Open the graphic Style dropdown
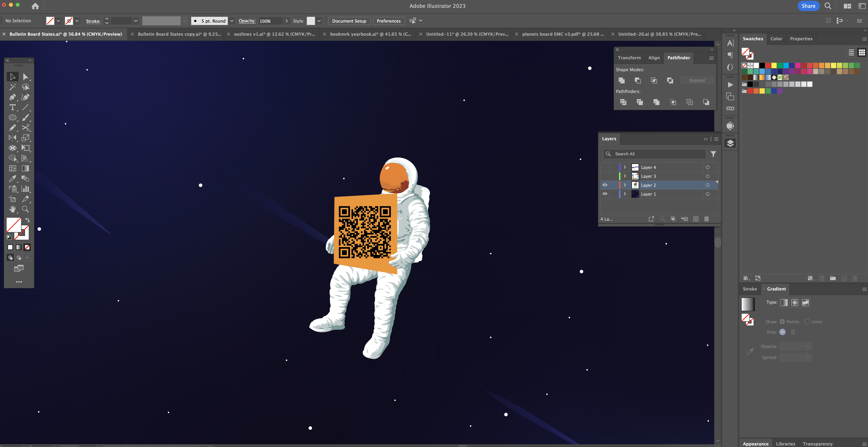Viewport: 868px width, 447px height. [319, 21]
